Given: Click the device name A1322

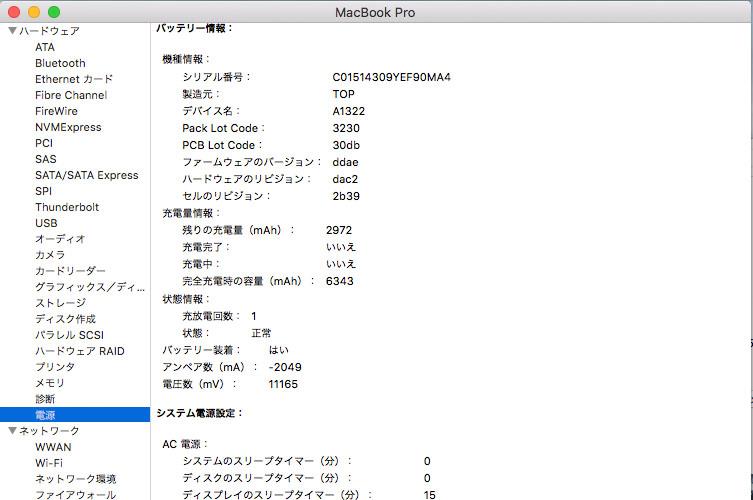Looking at the screenshot, I should pyautogui.click(x=349, y=111).
